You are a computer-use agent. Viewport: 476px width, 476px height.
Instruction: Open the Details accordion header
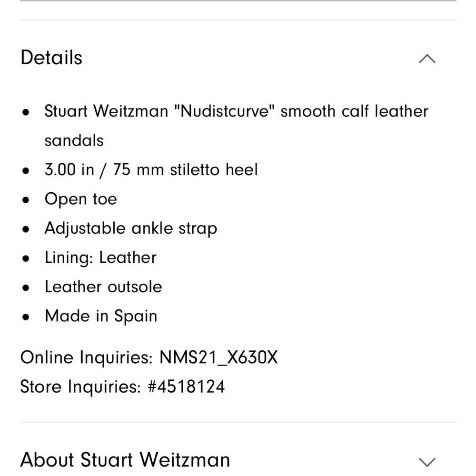click(51, 58)
